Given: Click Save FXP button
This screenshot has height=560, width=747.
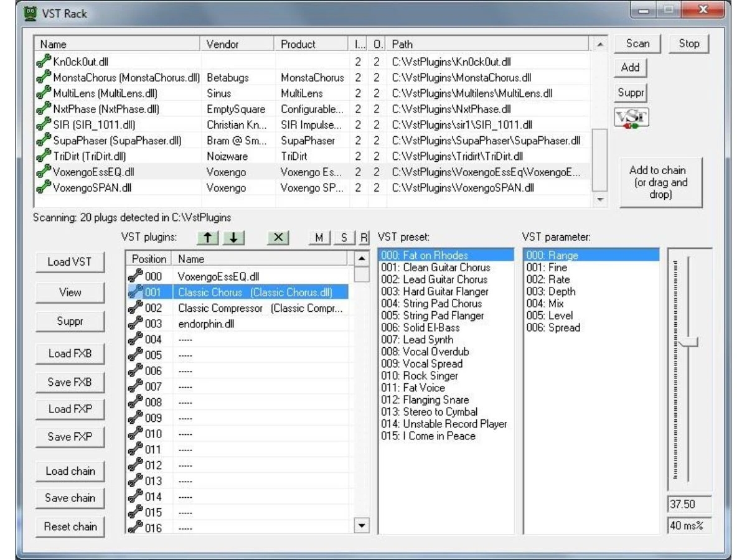Looking at the screenshot, I should [70, 437].
